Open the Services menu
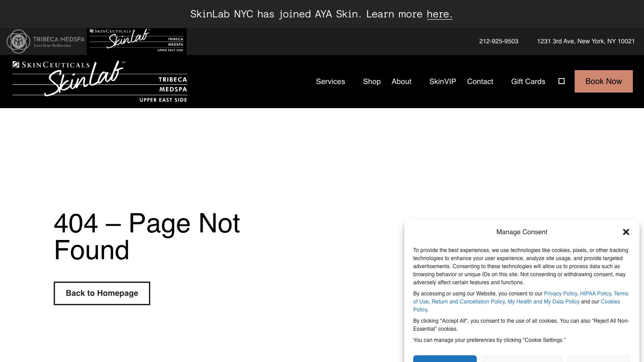This screenshot has width=644, height=362. tap(330, 81)
